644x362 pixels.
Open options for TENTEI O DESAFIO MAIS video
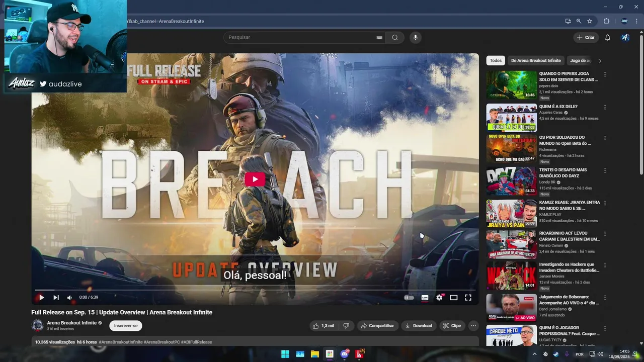[x=605, y=170]
